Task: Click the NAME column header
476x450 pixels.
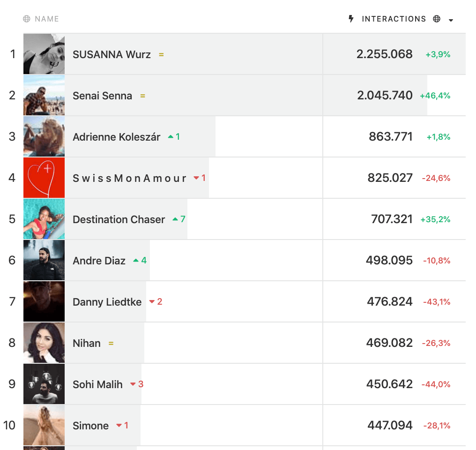Action: coord(47,19)
